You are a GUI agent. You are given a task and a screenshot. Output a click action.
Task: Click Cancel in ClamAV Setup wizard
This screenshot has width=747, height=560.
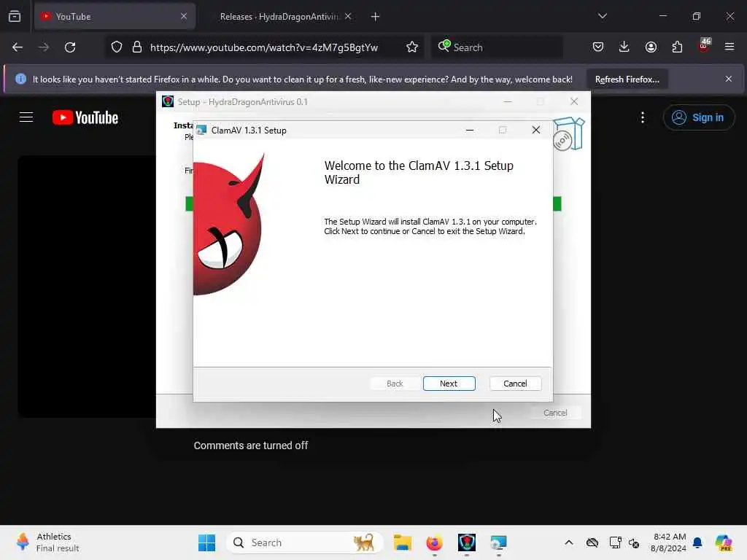515,384
